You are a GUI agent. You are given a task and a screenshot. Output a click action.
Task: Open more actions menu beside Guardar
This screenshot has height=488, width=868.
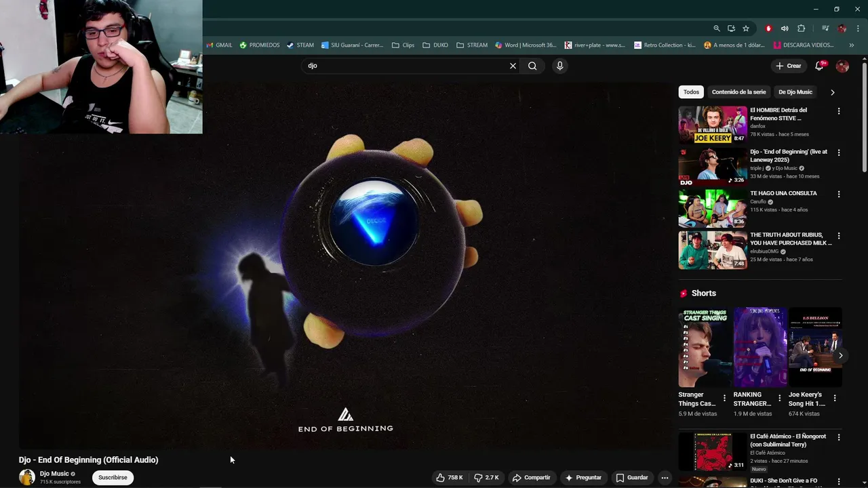tap(665, 478)
